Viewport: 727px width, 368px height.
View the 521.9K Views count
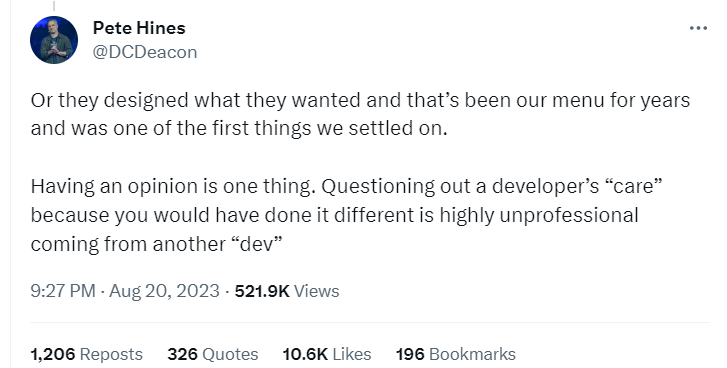(287, 291)
